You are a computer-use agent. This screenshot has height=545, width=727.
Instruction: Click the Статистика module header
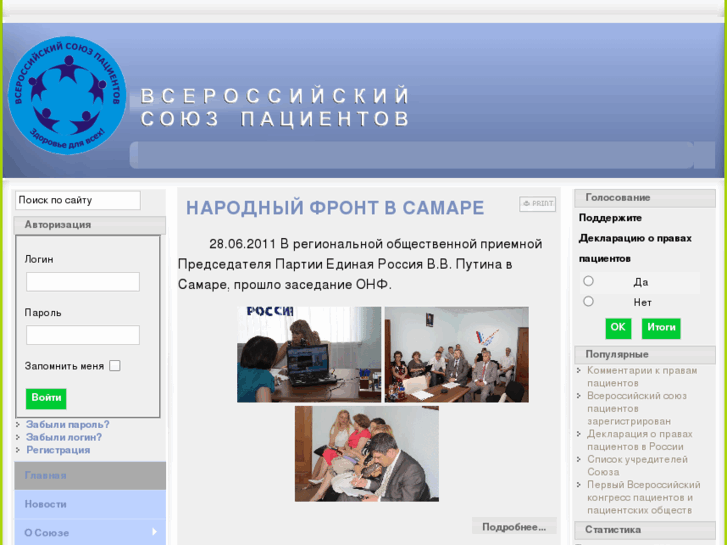click(645, 530)
